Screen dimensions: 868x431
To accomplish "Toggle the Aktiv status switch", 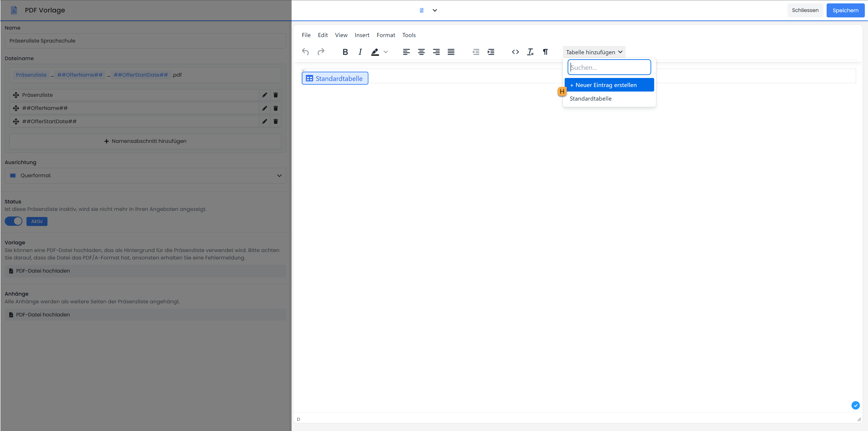I will coord(14,221).
